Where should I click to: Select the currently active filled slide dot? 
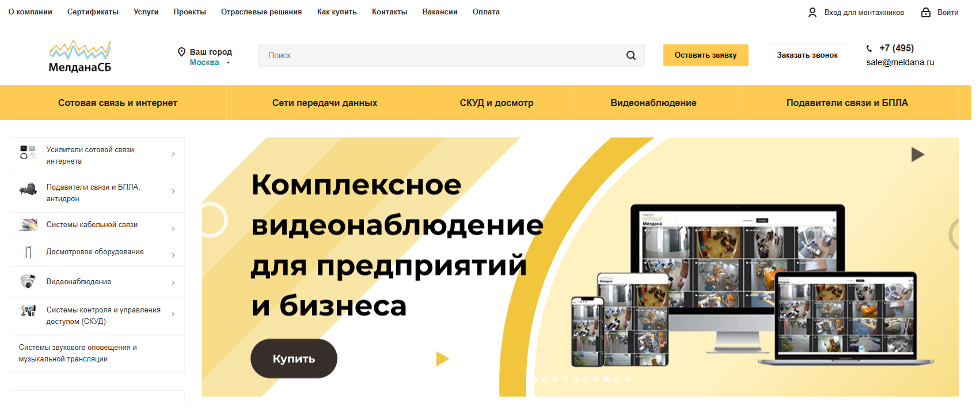[607, 379]
